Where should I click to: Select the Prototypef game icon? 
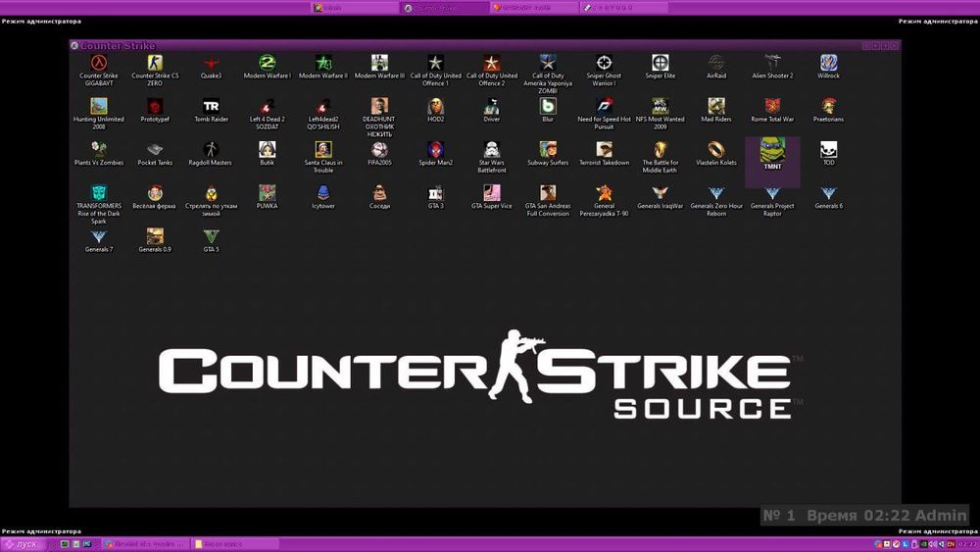(x=155, y=106)
